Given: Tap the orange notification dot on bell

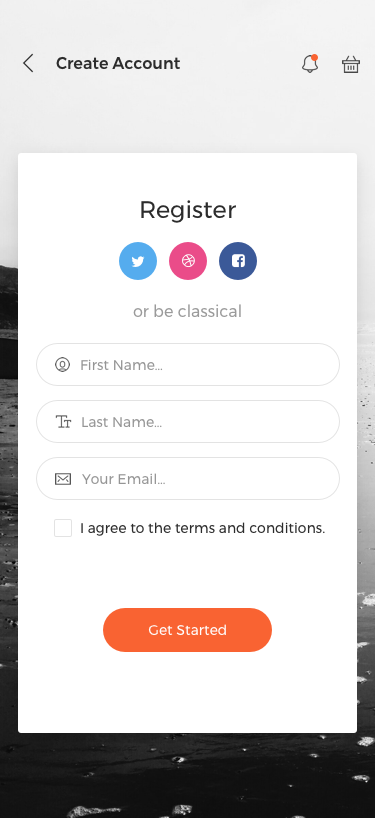Looking at the screenshot, I should 315,57.
